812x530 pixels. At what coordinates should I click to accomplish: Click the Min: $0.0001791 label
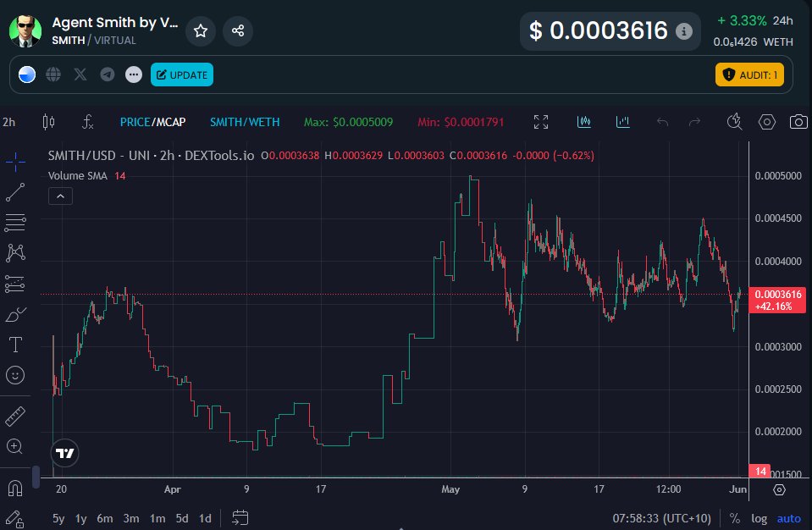(461, 122)
